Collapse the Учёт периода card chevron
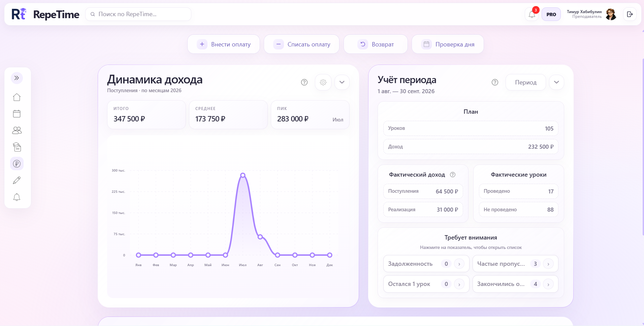This screenshot has height=326, width=644. tap(556, 82)
